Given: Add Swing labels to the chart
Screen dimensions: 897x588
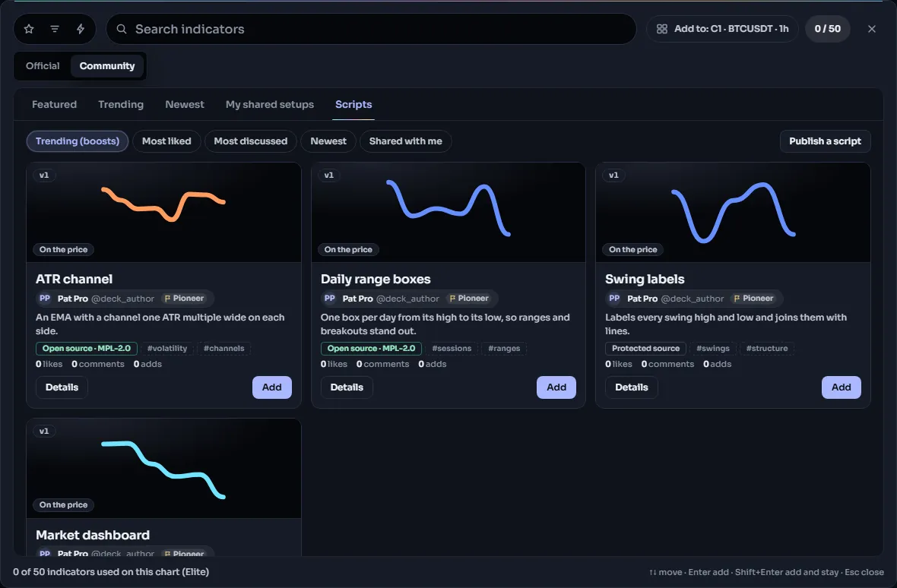Looking at the screenshot, I should click(x=842, y=387).
